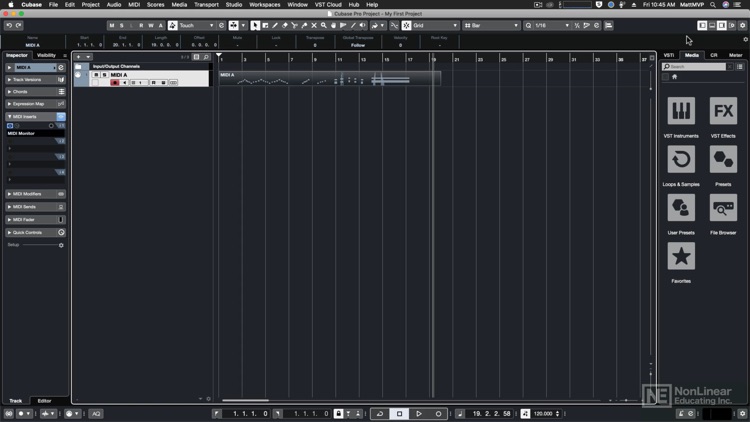Toggle bypass on MIDI Inserts section

(x=61, y=116)
